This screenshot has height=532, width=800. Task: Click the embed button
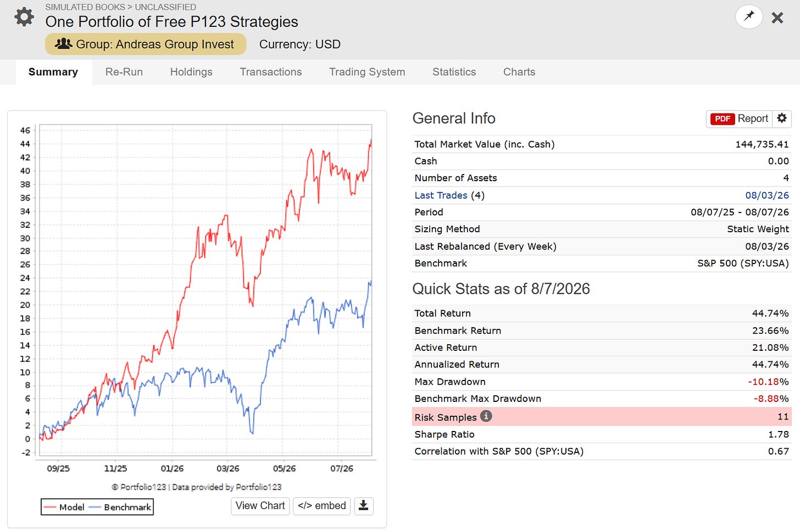[322, 506]
